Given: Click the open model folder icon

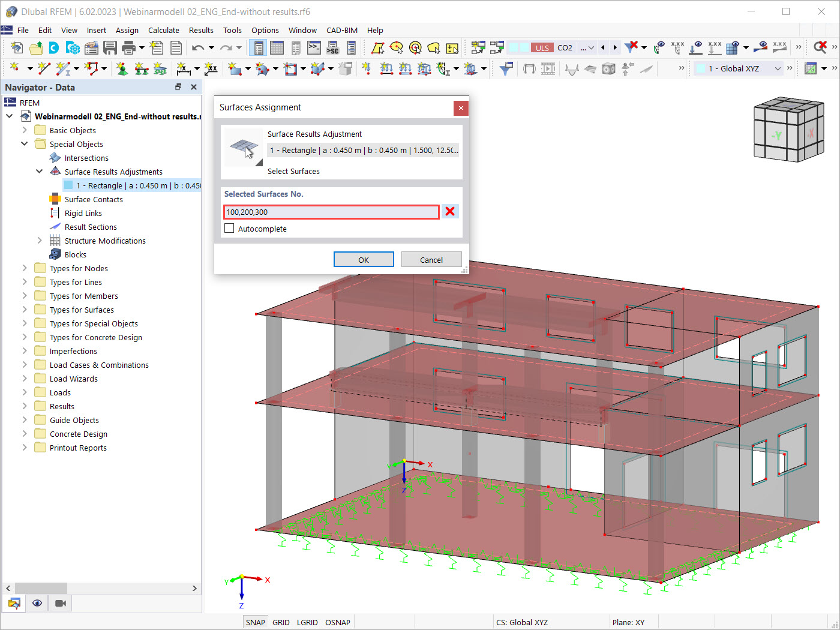Looking at the screenshot, I should 36,48.
